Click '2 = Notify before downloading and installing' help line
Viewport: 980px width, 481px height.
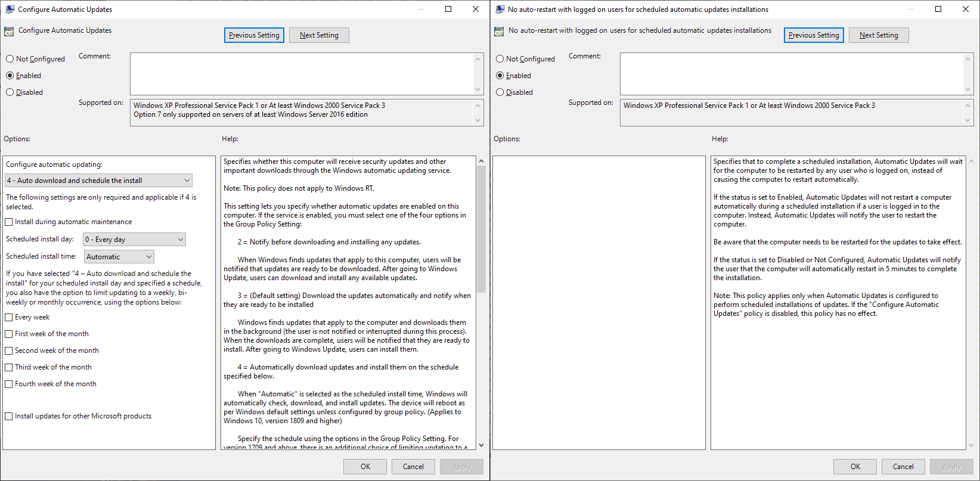329,242
